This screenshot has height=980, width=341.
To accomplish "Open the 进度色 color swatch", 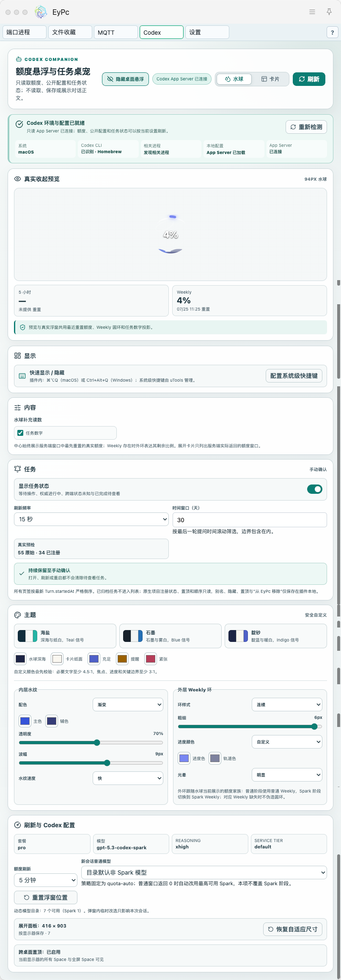I will (184, 758).
